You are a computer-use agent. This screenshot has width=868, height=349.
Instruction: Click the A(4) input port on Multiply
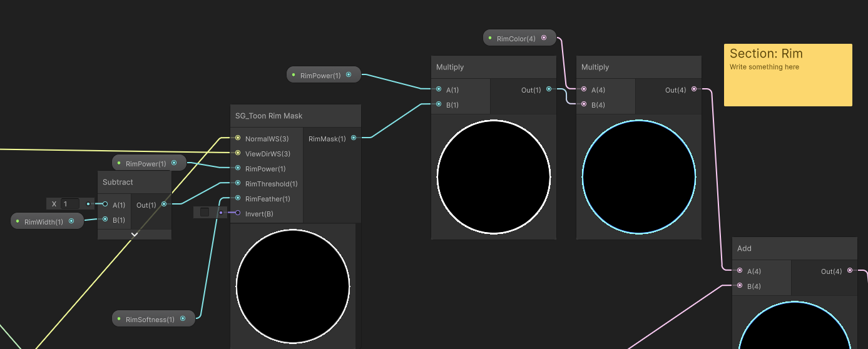(x=584, y=89)
